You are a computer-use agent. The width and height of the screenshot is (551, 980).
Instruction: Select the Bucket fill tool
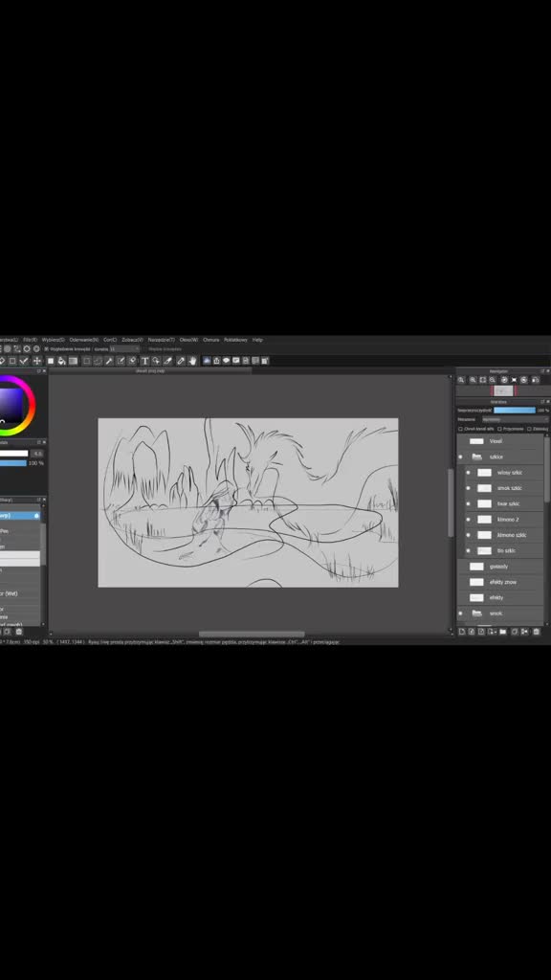tap(62, 361)
